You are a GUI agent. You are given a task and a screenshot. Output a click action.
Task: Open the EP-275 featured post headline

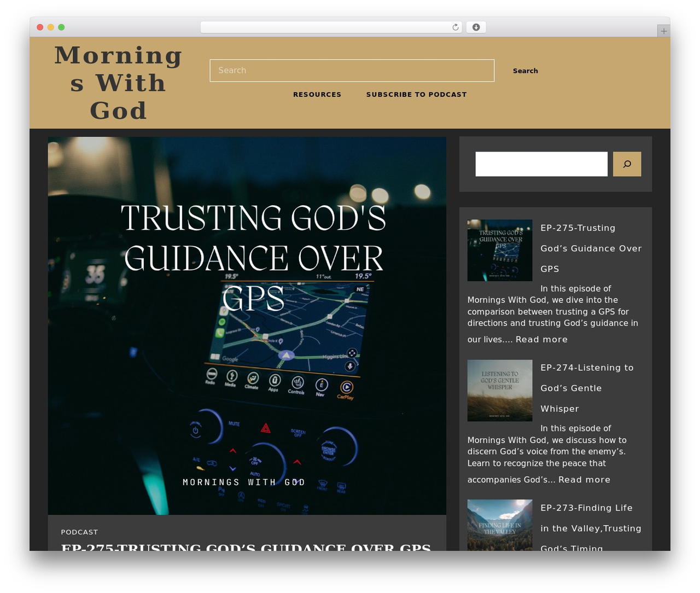[246, 547]
